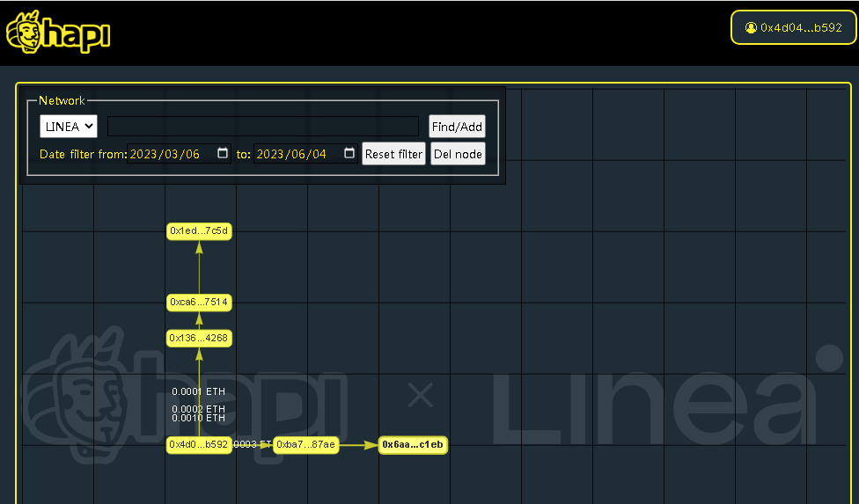This screenshot has width=859, height=504.
Task: Click the 0003 ET edge label
Action: click(x=252, y=444)
